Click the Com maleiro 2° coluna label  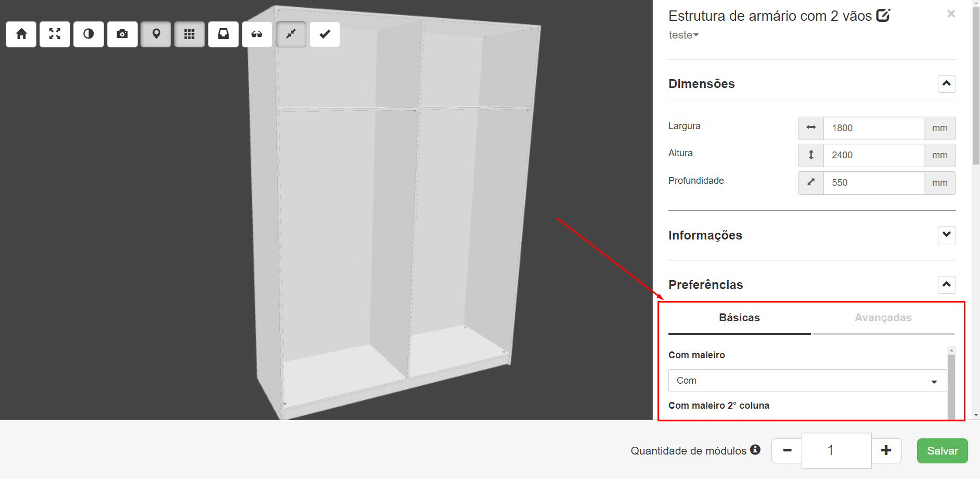(718, 406)
